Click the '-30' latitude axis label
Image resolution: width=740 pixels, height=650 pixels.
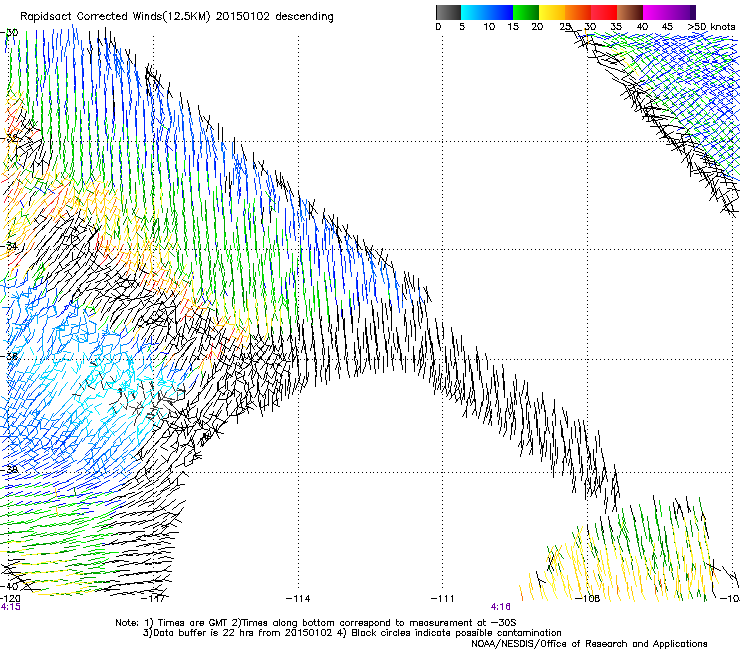[x=9, y=33]
